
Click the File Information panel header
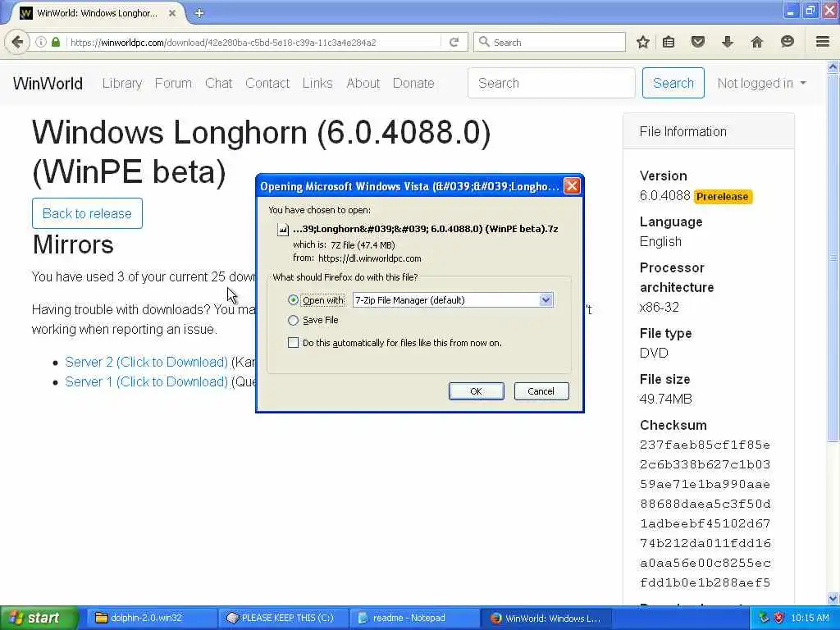pos(708,132)
